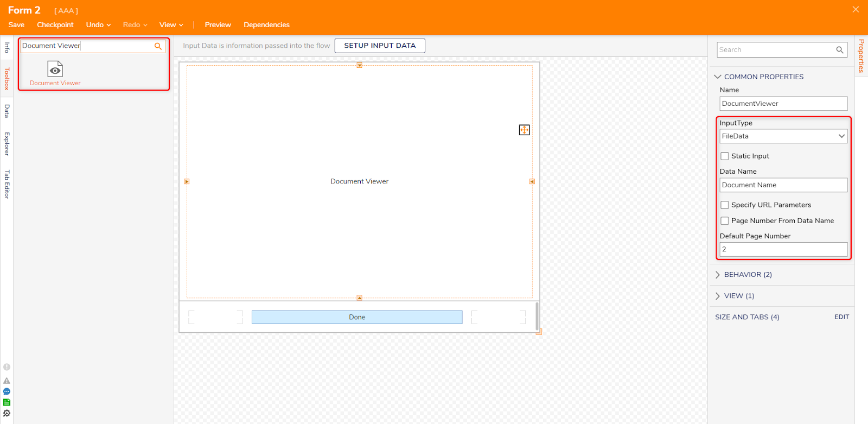
Task: Open the wrench gear settings icon
Action: [7, 413]
